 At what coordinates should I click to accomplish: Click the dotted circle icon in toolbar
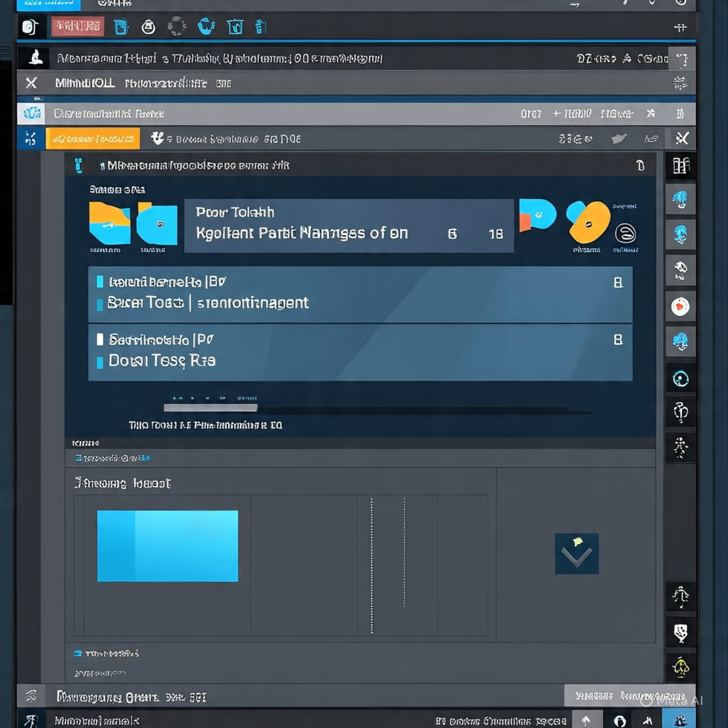pyautogui.click(x=177, y=26)
